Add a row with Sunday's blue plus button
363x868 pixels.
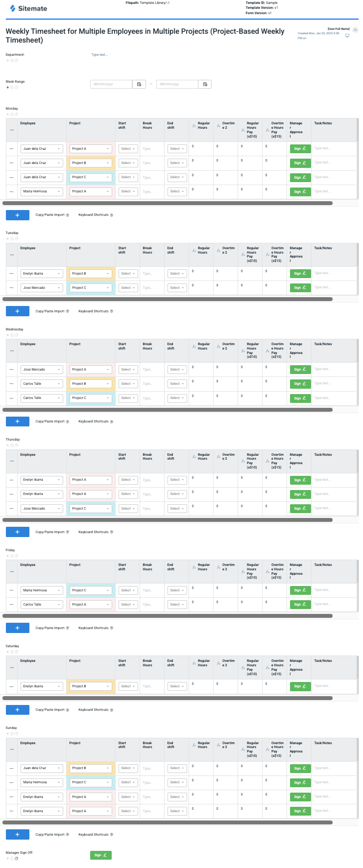click(x=18, y=835)
